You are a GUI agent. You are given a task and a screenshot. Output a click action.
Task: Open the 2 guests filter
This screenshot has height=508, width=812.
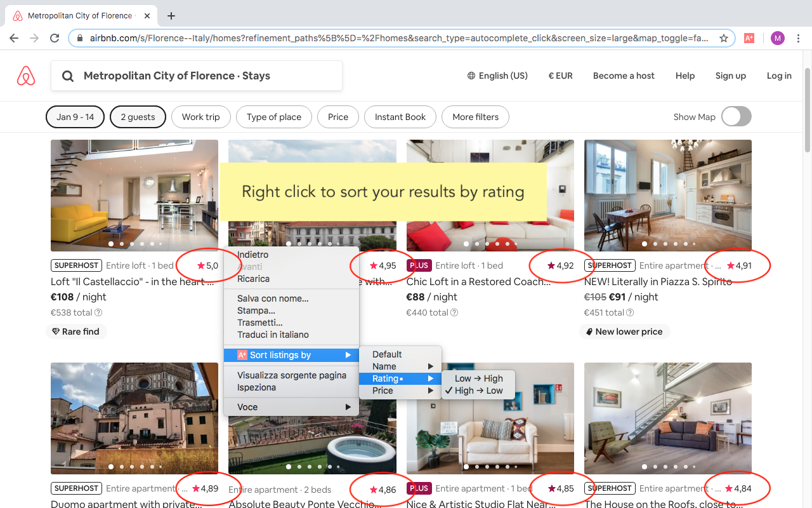click(138, 117)
